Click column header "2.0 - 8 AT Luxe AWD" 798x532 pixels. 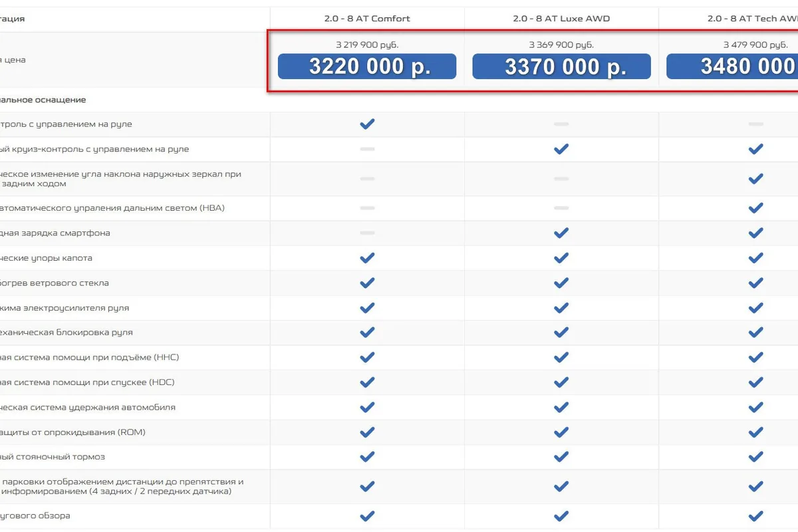[x=561, y=19]
